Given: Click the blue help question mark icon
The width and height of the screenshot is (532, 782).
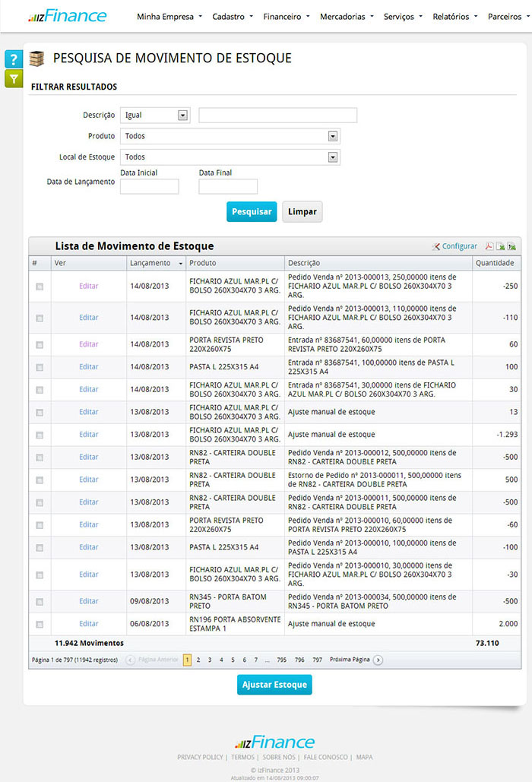Looking at the screenshot, I should point(14,59).
